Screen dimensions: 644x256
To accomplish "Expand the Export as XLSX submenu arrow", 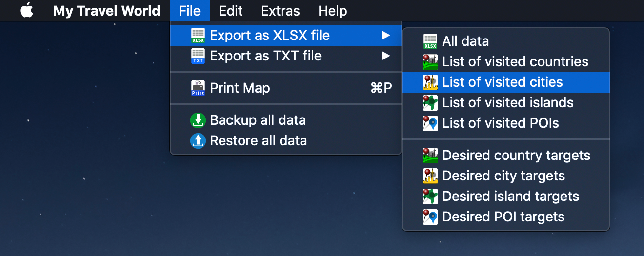I will tap(385, 36).
